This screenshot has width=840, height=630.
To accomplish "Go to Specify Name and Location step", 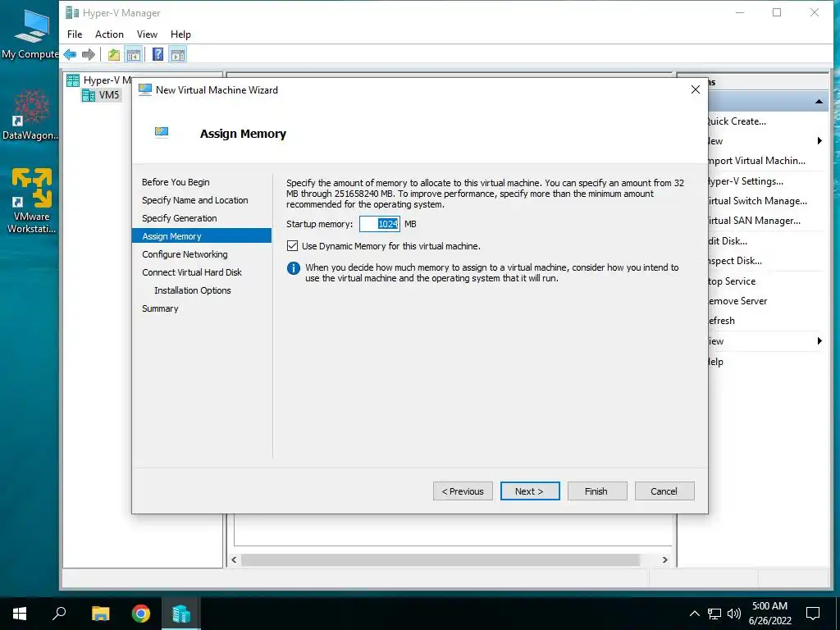I will pos(195,200).
